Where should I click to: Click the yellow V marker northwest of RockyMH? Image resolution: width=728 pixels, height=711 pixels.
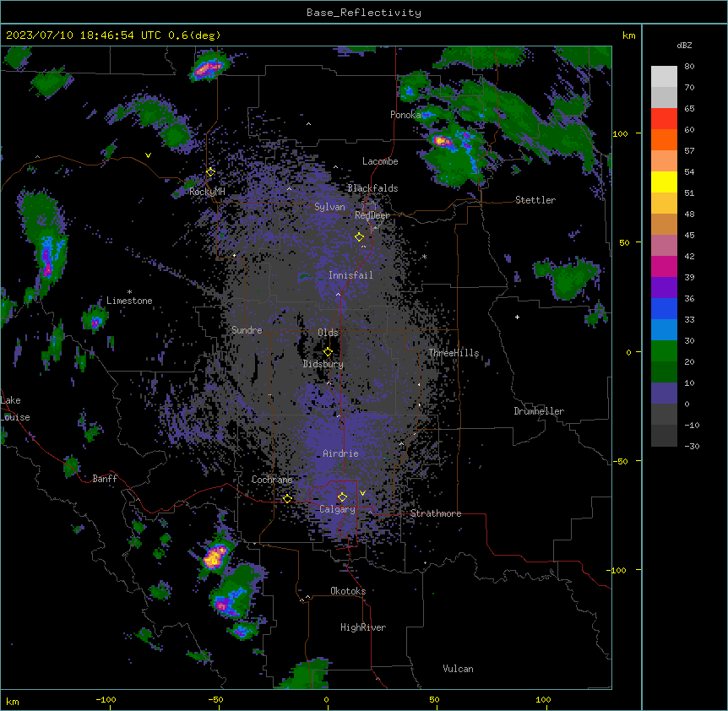[148, 155]
